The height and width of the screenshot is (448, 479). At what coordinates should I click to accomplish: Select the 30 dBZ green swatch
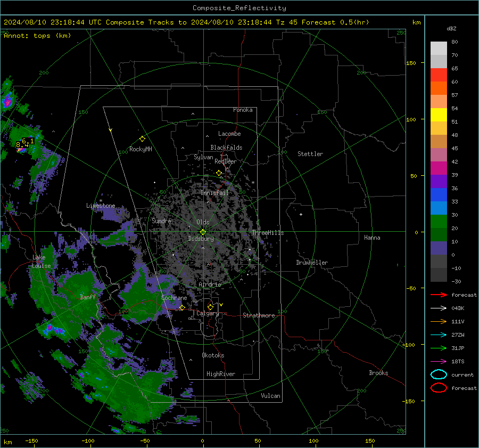[439, 221]
